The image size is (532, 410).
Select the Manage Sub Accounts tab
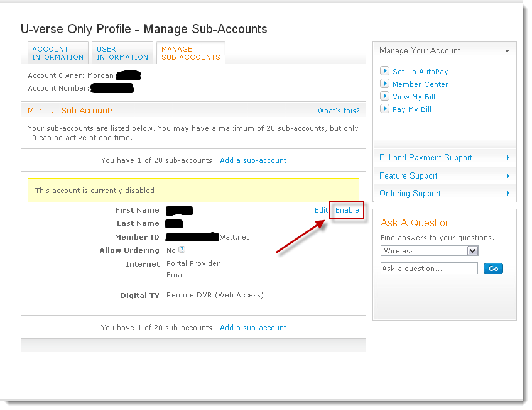click(x=190, y=53)
